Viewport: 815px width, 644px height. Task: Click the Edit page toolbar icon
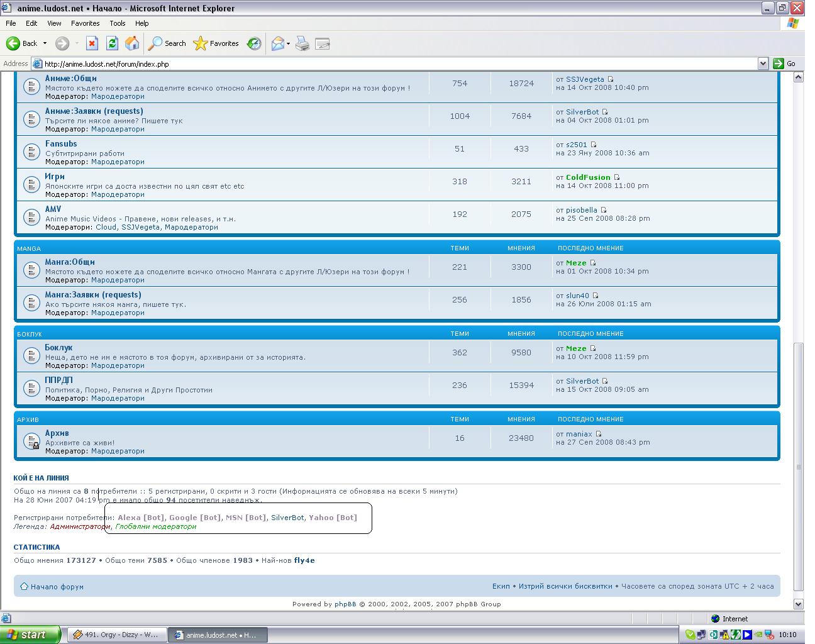(x=323, y=43)
